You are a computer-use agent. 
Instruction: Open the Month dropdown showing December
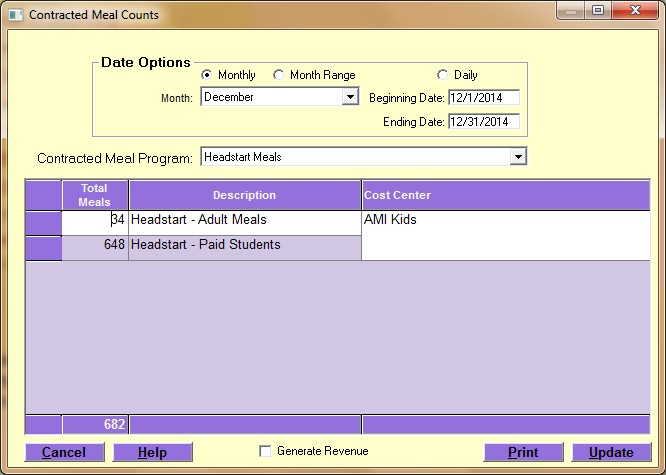click(349, 97)
